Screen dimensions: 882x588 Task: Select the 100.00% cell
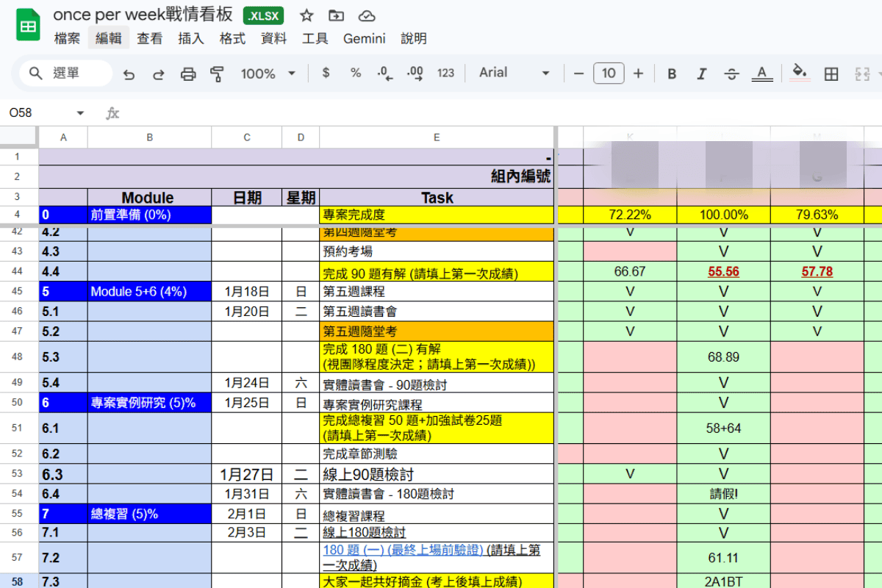tap(723, 215)
